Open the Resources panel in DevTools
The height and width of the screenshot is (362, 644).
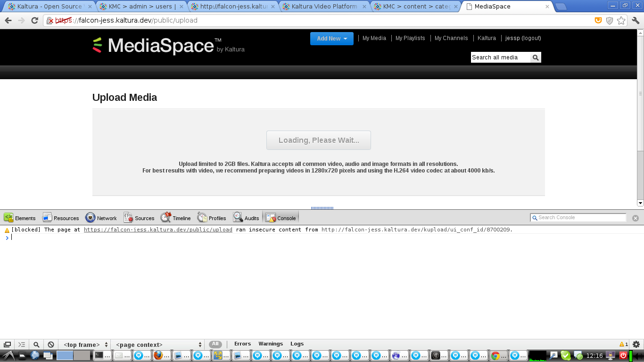pos(60,218)
